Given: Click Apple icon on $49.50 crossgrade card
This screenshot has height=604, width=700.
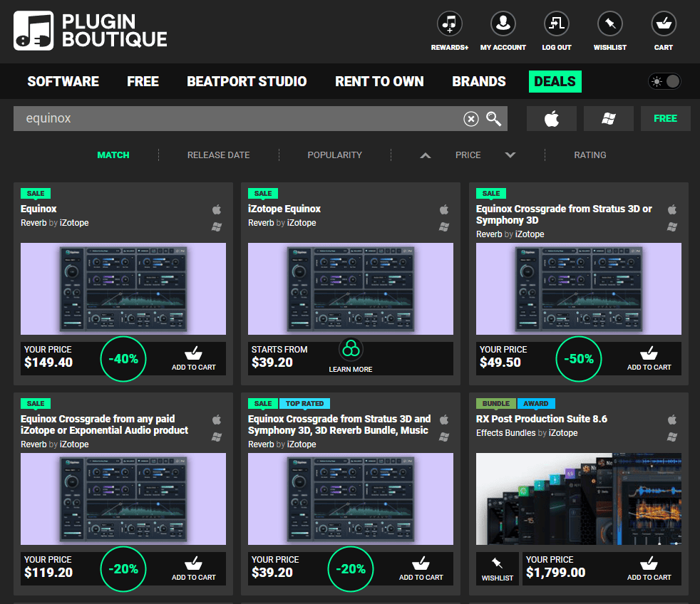Looking at the screenshot, I should [672, 209].
